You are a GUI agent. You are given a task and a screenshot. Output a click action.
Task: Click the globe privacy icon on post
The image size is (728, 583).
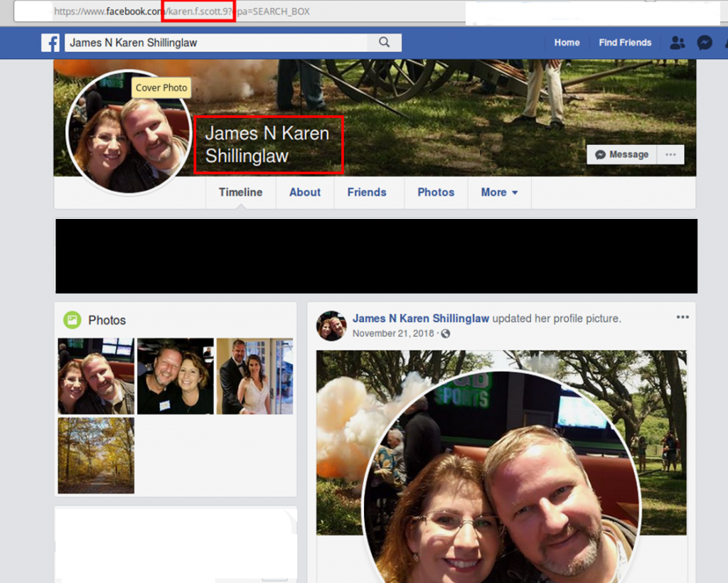pyautogui.click(x=446, y=333)
